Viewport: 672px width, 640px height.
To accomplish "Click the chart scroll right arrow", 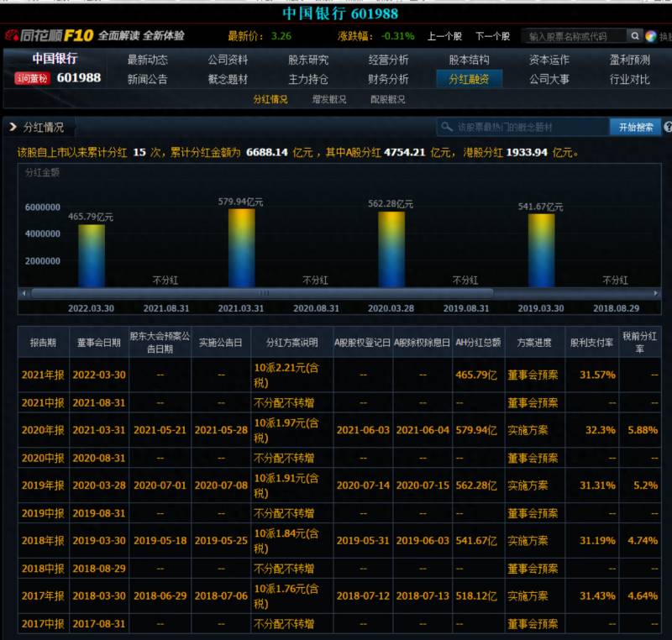I will coord(655,293).
